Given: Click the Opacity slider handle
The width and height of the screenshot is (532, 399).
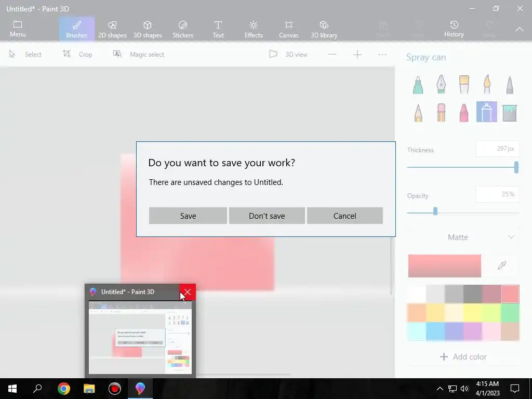Looking at the screenshot, I should coord(435,211).
